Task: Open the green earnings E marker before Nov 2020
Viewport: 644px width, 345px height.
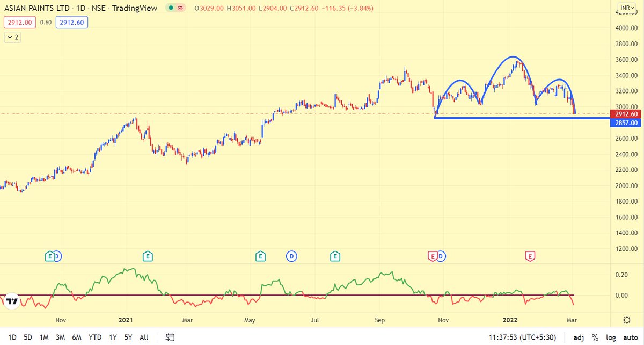Action: point(50,256)
